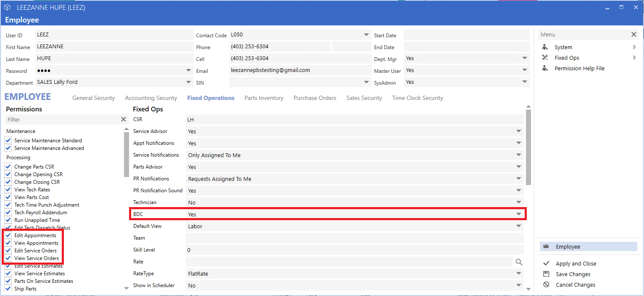This screenshot has height=296, width=644.
Task: Click the CSR field showing LH
Action: point(355,119)
